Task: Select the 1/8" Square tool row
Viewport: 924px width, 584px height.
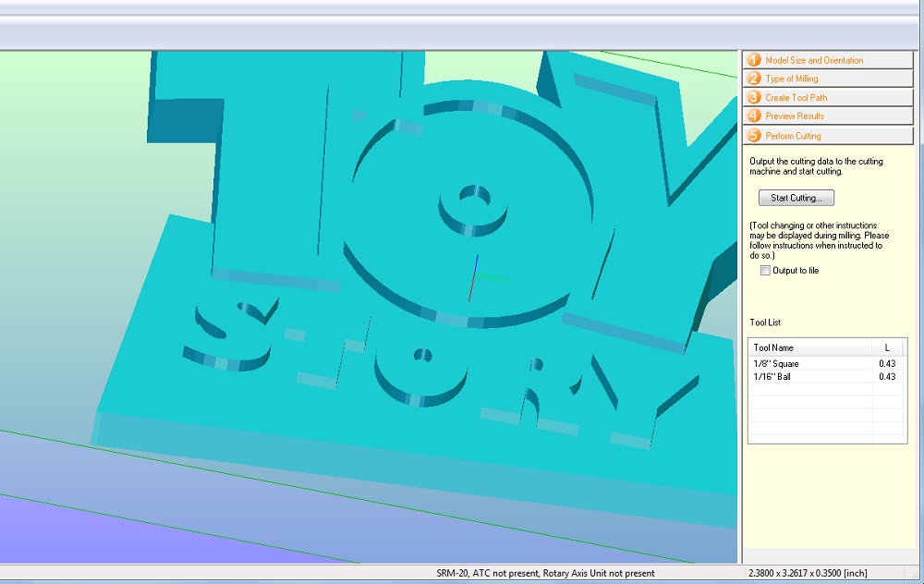Action: tap(827, 363)
